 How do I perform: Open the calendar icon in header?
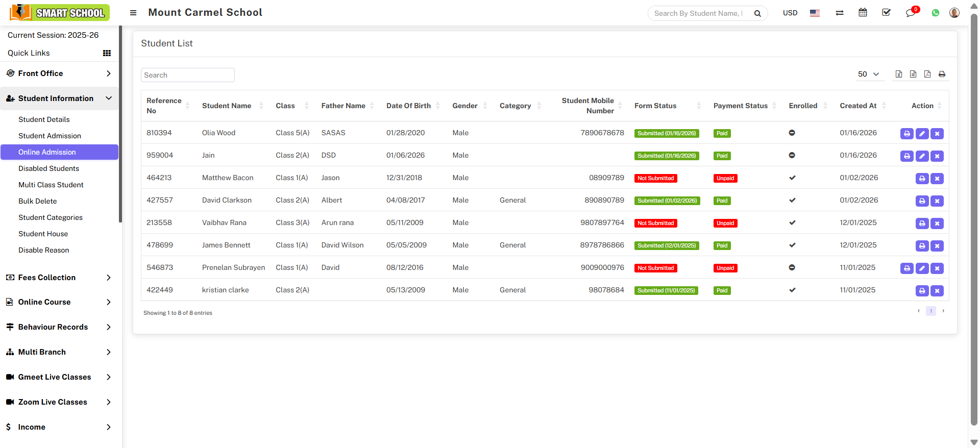click(x=863, y=13)
